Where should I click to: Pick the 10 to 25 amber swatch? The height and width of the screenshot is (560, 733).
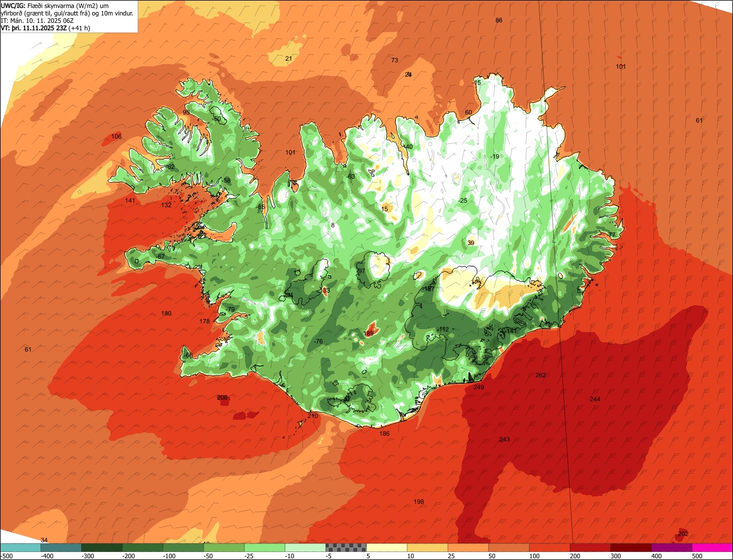click(428, 547)
